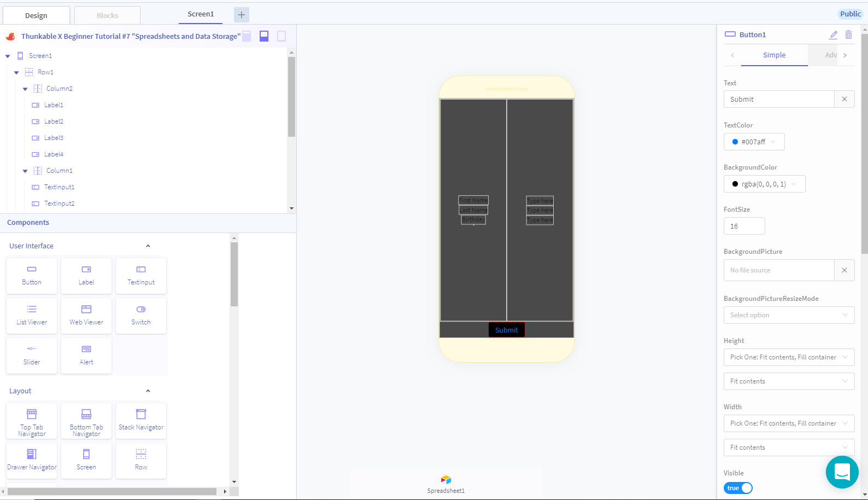
Task: Open the BackgroundColor rgba color picker
Action: (764, 184)
